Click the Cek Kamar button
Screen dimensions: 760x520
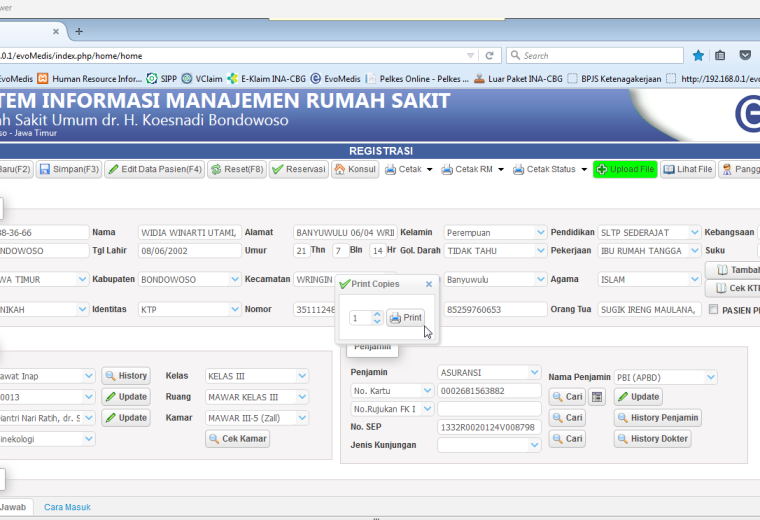tap(238, 439)
